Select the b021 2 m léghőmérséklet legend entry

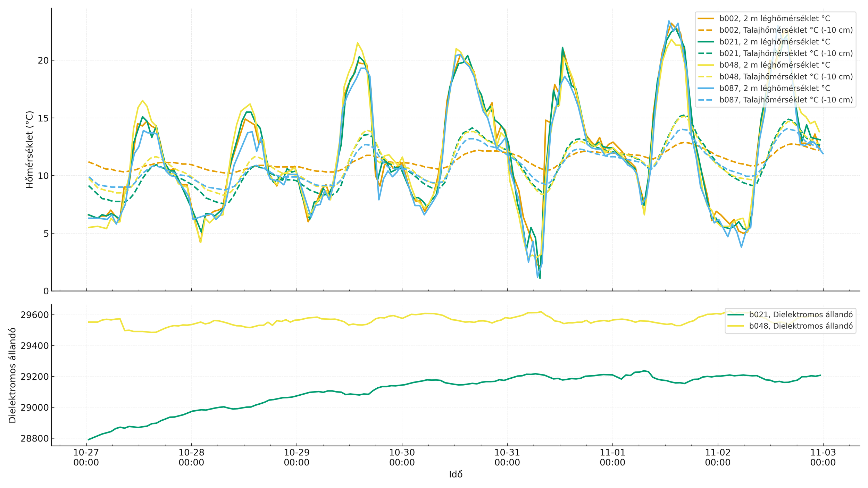tap(774, 42)
